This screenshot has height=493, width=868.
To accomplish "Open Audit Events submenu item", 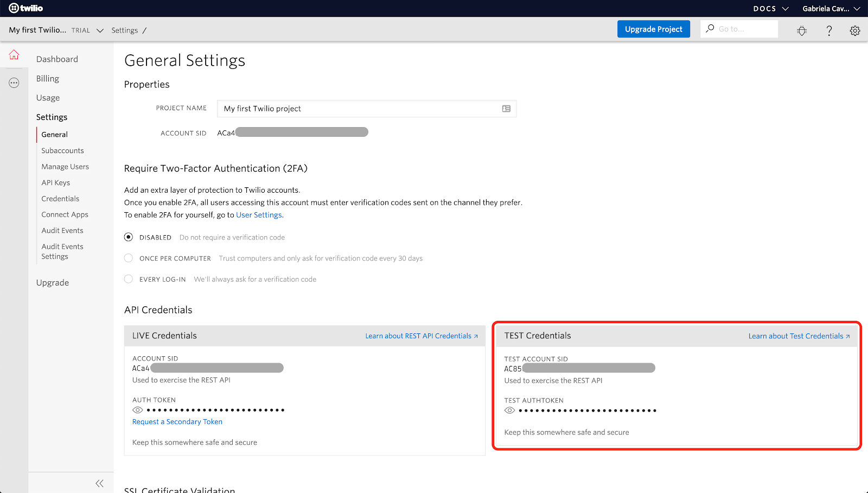I will 62,231.
